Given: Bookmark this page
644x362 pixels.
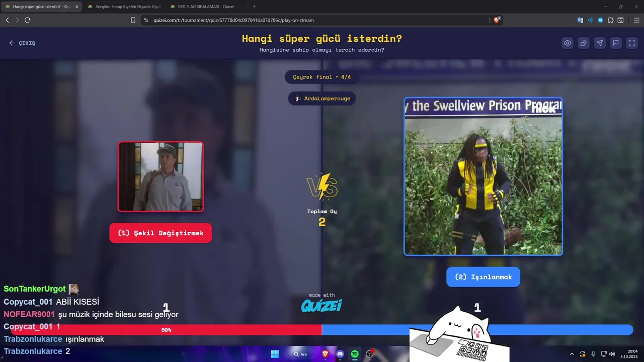Looking at the screenshot, I should point(133,20).
